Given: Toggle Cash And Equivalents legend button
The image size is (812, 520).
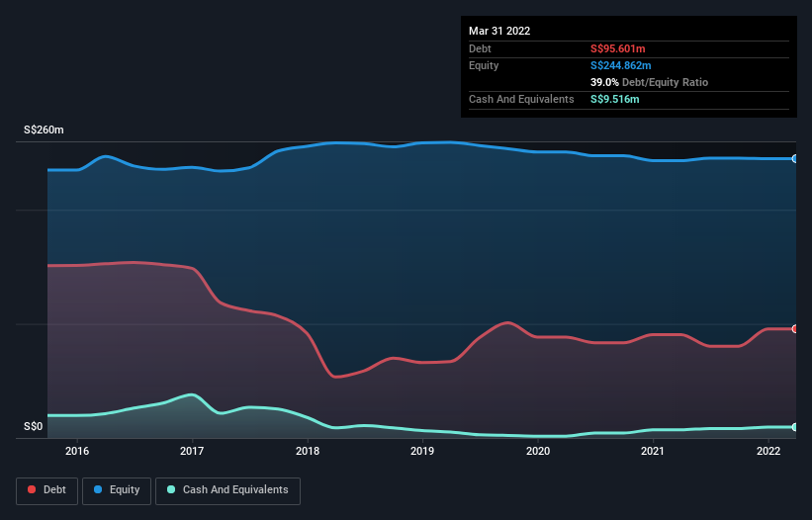Looking at the screenshot, I should click(x=227, y=490).
